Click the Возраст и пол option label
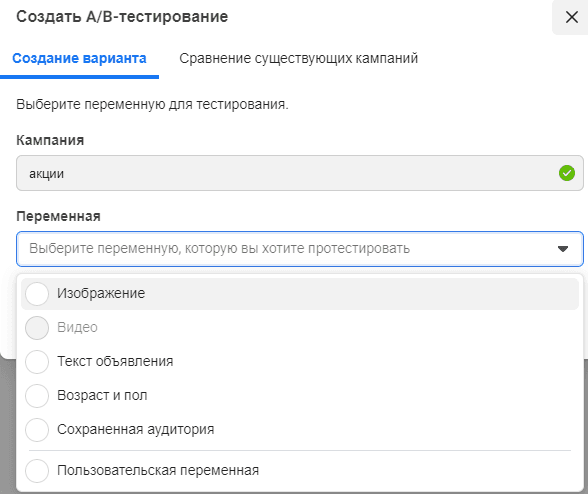This screenshot has height=494, width=588. (x=102, y=395)
